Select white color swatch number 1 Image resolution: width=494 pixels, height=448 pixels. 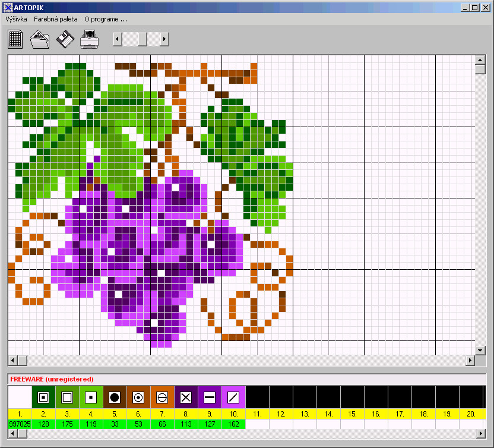coord(20,397)
